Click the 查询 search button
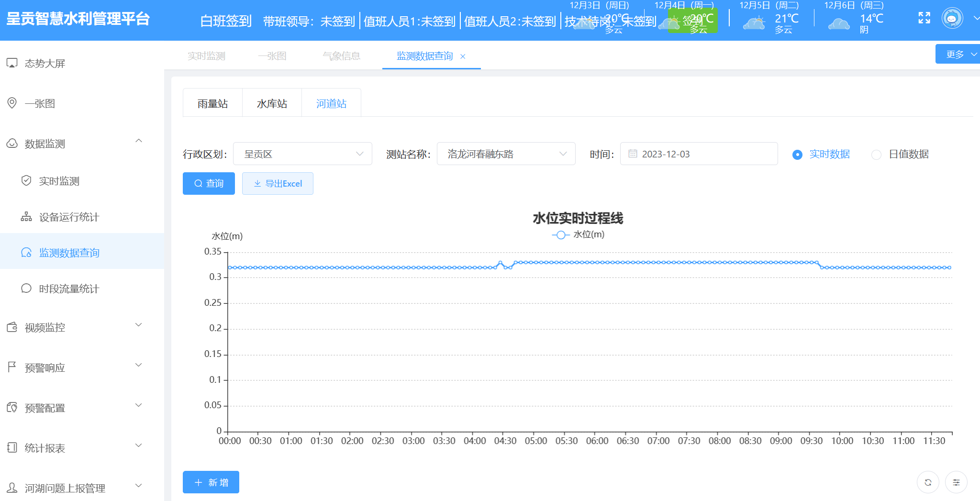This screenshot has width=980, height=501. point(209,183)
